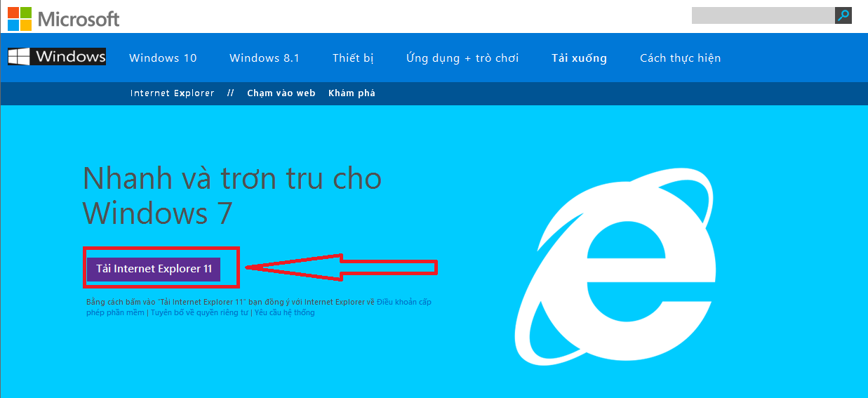868x398 pixels.
Task: Open Yêu cầu hệ thống link
Action: 285,313
